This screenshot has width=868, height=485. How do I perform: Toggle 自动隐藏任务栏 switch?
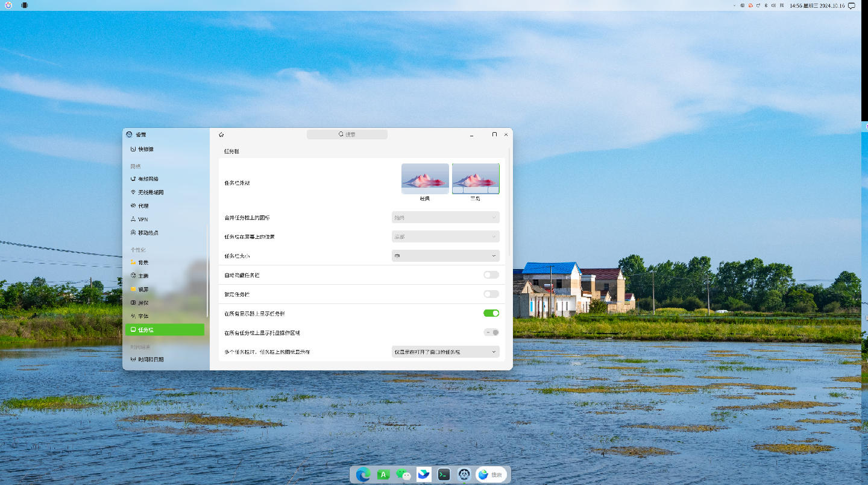pos(491,275)
